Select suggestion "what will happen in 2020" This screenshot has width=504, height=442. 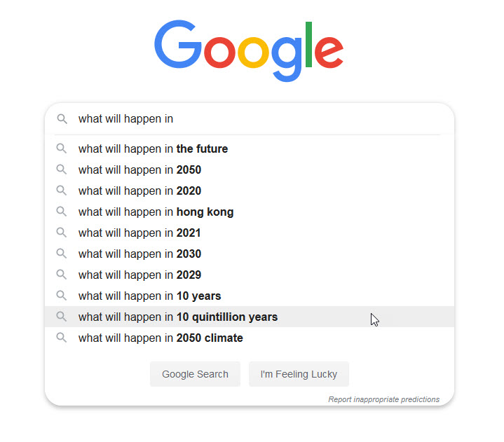point(139,191)
